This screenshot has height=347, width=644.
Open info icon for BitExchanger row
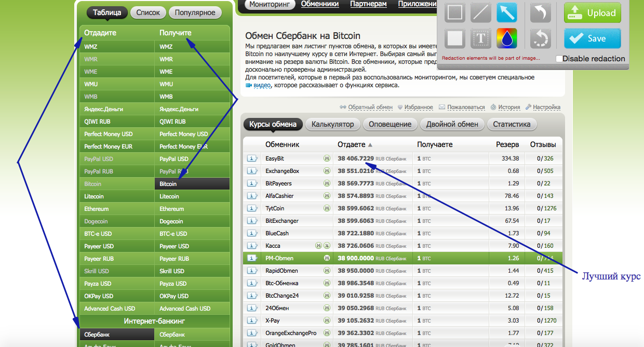click(252, 221)
